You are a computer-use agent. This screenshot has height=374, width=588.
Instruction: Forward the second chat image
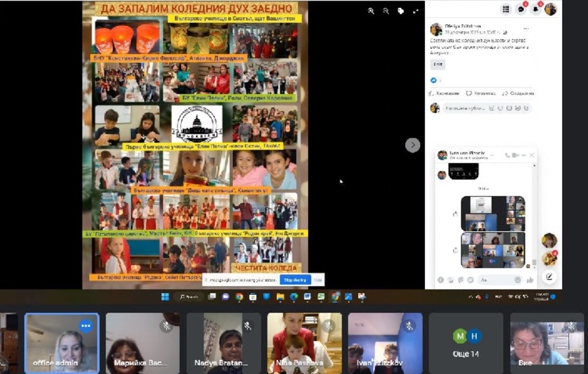pos(455,250)
